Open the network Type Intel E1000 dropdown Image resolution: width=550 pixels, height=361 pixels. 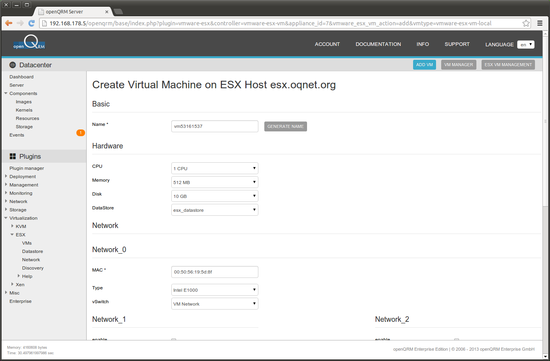pos(215,290)
